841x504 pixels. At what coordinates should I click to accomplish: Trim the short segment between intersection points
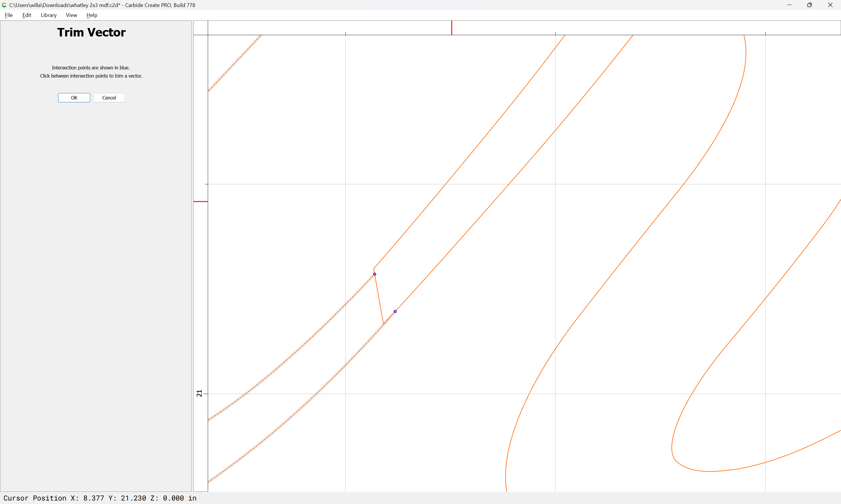pyautogui.click(x=379, y=300)
